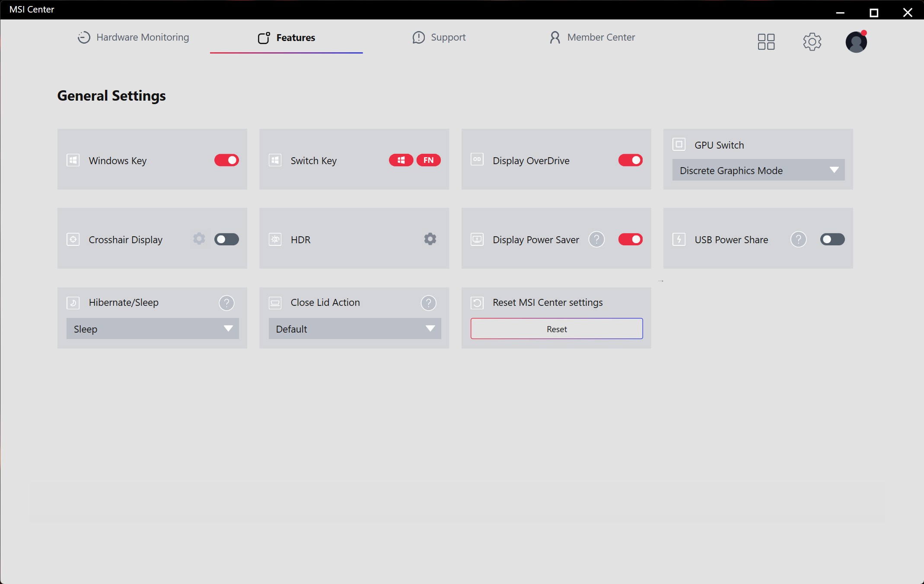The height and width of the screenshot is (584, 924).
Task: Open the user profile avatar
Action: (x=856, y=42)
